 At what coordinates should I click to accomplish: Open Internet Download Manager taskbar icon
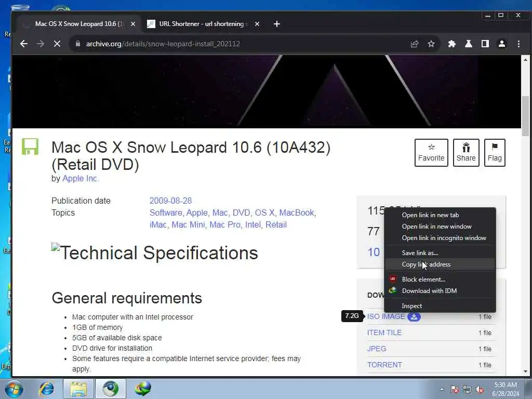pos(143,389)
